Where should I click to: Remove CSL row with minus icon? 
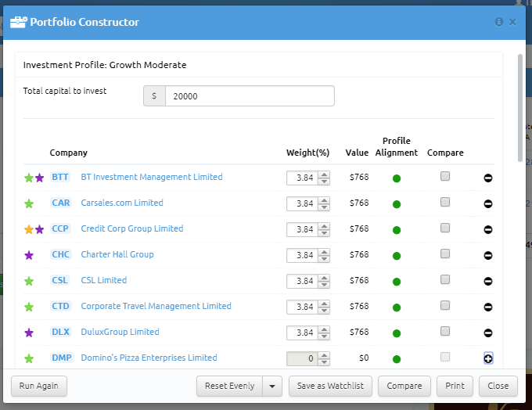click(x=488, y=281)
